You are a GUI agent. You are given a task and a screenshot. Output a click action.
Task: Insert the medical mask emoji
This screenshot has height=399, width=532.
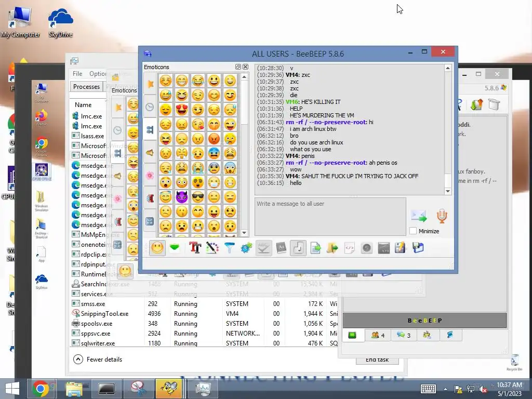coord(214,182)
